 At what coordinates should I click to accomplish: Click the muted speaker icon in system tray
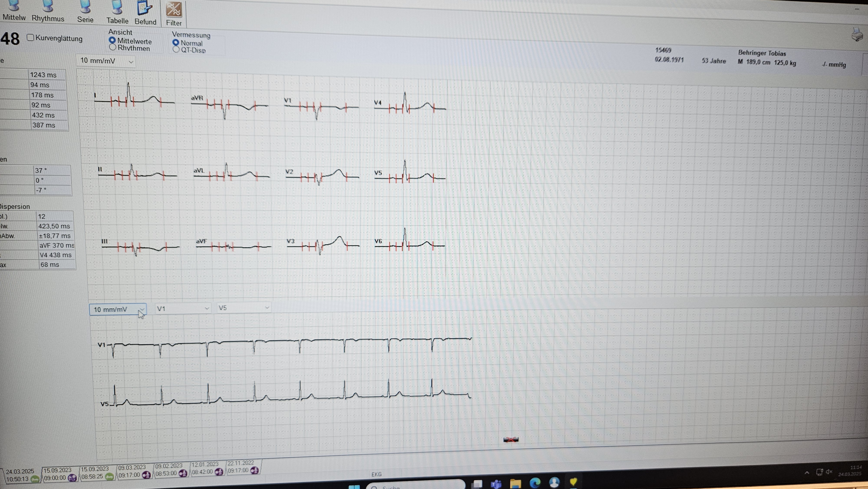(829, 471)
